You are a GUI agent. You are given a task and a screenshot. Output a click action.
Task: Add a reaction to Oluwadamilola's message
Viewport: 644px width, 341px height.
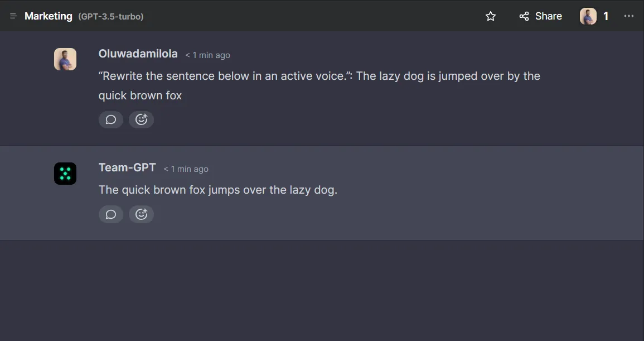tap(141, 119)
